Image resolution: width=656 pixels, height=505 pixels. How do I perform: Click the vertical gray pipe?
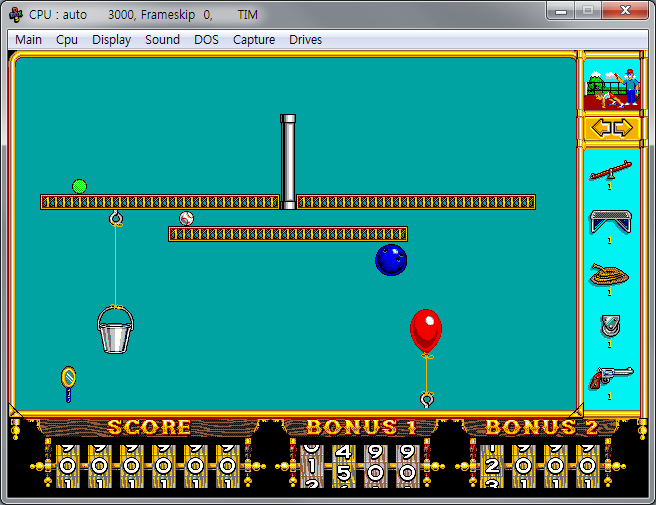(x=288, y=161)
